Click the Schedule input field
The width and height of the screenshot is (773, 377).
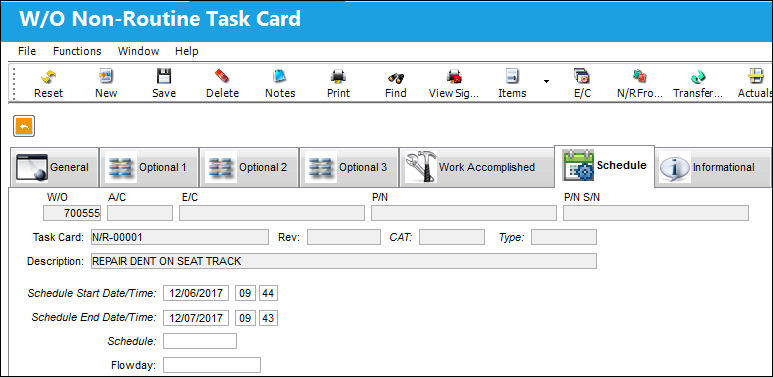pyautogui.click(x=200, y=341)
